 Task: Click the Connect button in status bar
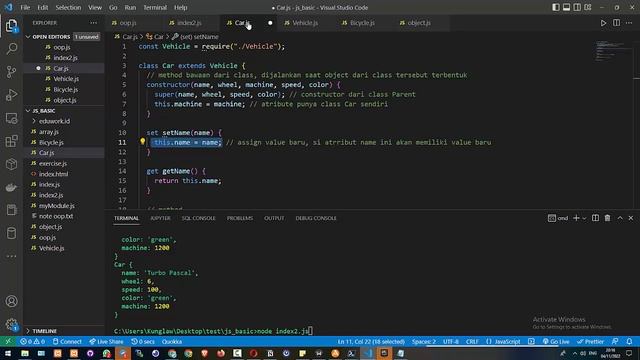pos(67,341)
